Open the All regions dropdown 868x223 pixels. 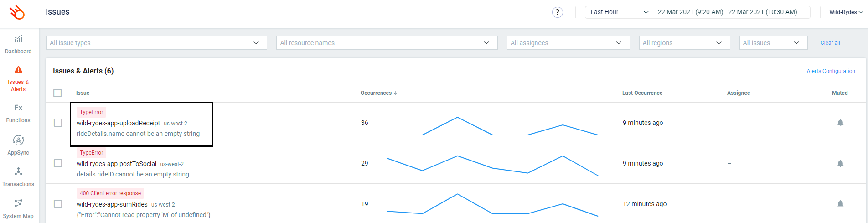[x=684, y=43]
